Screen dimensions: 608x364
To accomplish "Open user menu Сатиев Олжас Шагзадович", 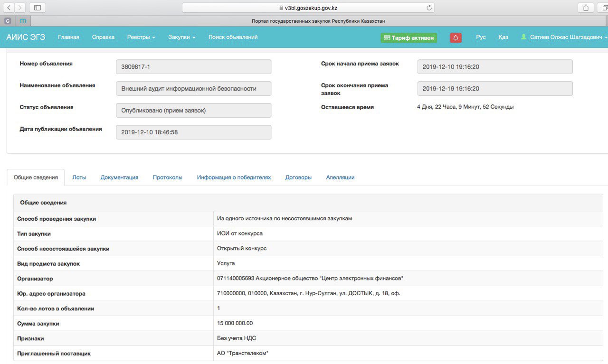I will (564, 37).
